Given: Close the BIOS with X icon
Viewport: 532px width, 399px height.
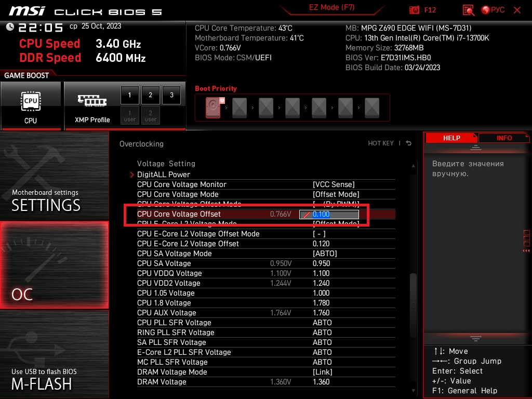Looking at the screenshot, I should point(517,10).
